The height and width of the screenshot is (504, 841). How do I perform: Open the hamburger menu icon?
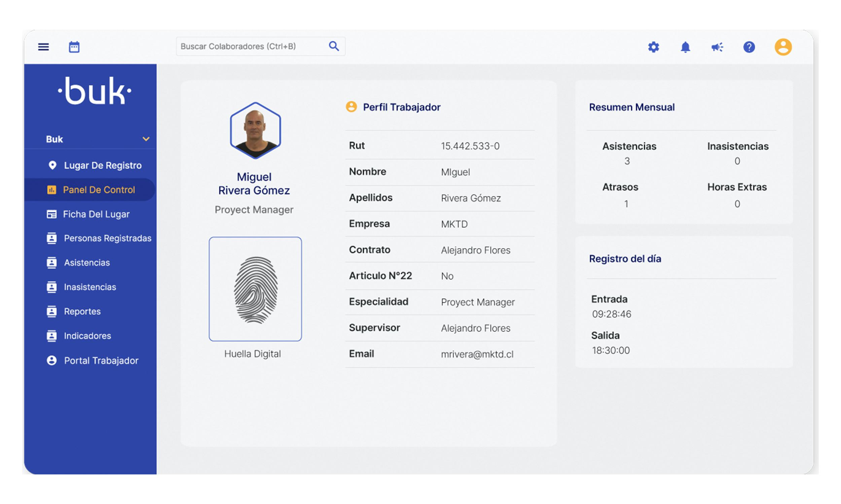pyautogui.click(x=43, y=46)
